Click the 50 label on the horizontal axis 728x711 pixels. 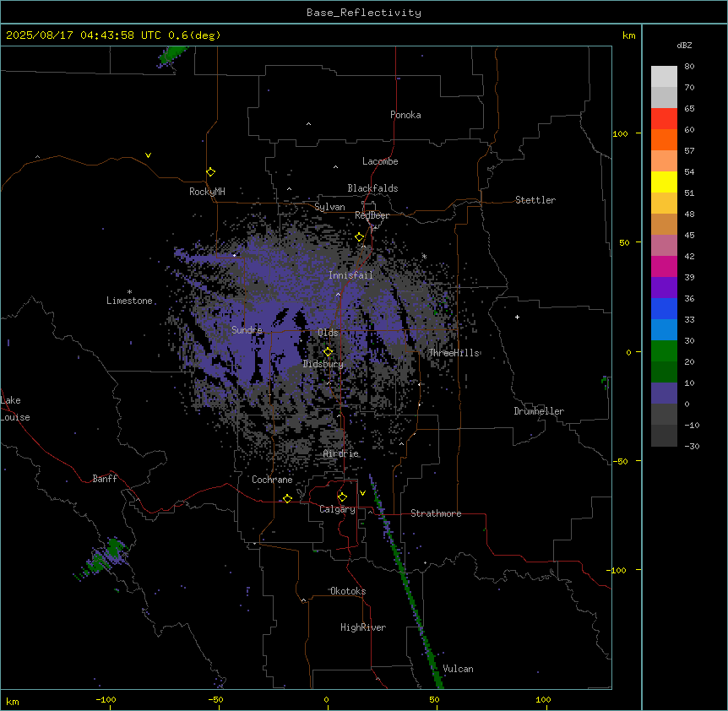pos(434,699)
